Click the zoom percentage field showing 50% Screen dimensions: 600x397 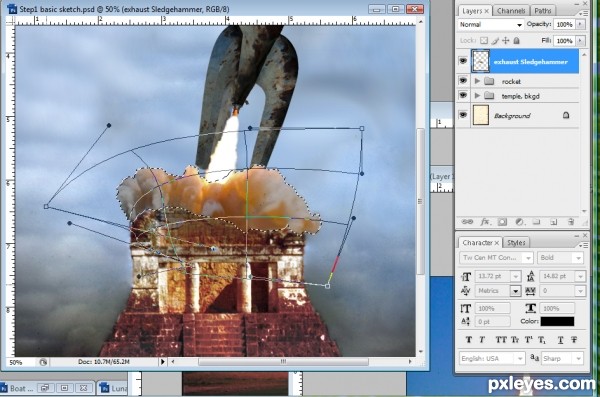tap(21, 362)
